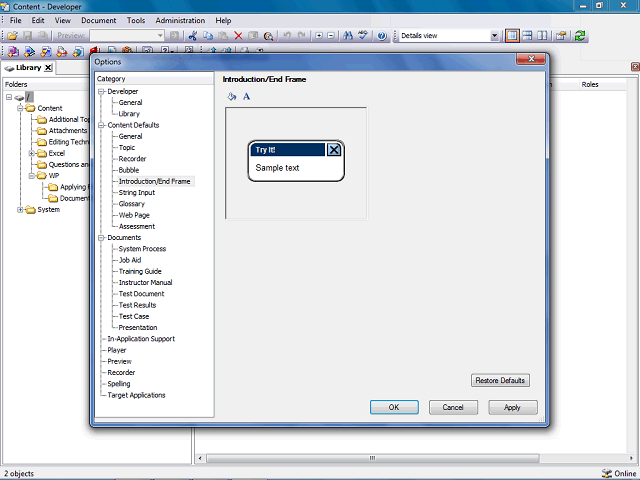The height and width of the screenshot is (480, 640).
Task: Open the Document menu
Action: point(99,20)
